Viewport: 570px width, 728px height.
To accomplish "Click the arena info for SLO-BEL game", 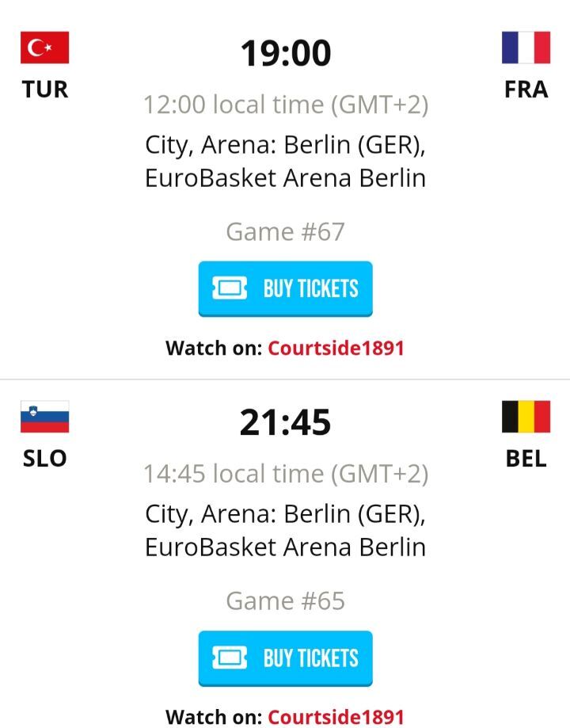I will (x=285, y=531).
